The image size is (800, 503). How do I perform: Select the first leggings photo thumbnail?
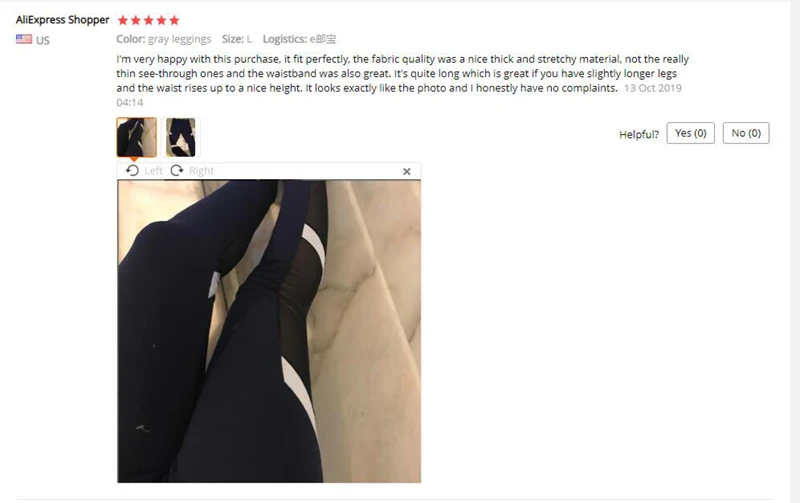pos(136,137)
